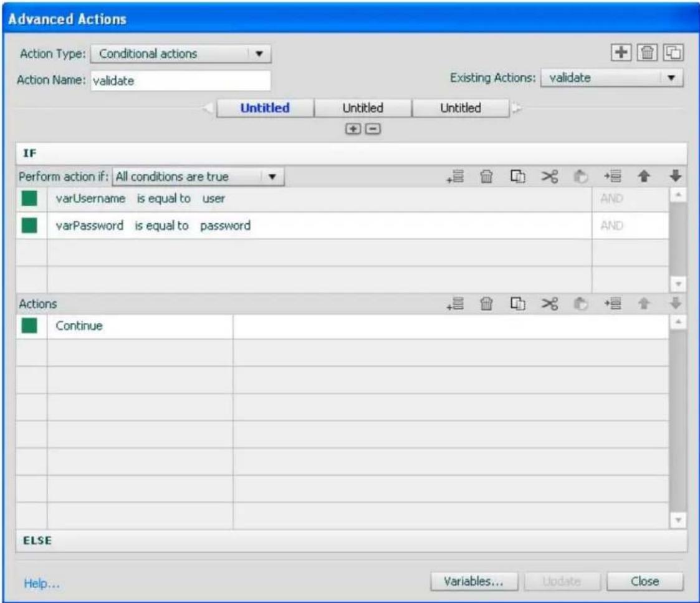Insert a condition row in IF toolbar
The width and height of the screenshot is (700, 603).
[x=613, y=176]
